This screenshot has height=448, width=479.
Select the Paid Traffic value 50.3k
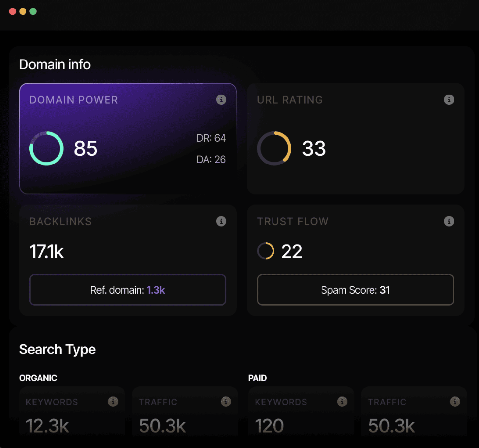point(391,426)
